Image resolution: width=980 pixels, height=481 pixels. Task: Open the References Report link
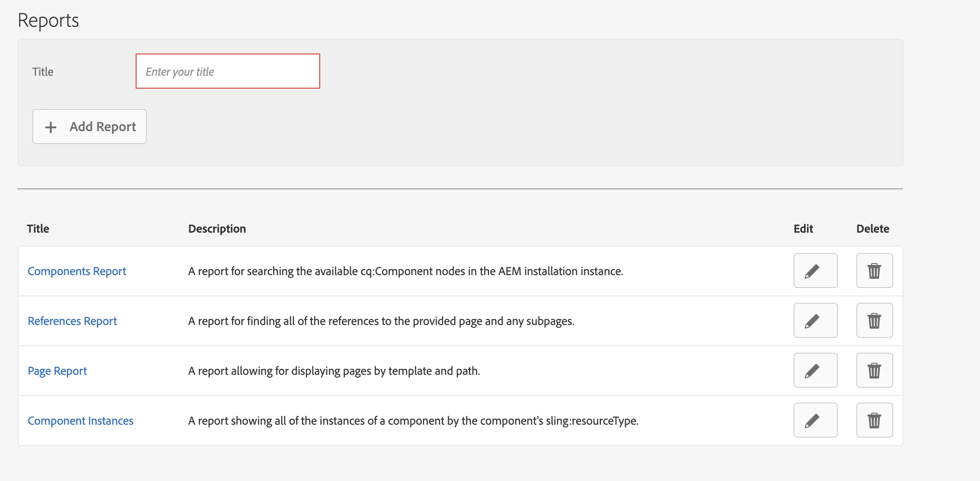[x=72, y=321]
